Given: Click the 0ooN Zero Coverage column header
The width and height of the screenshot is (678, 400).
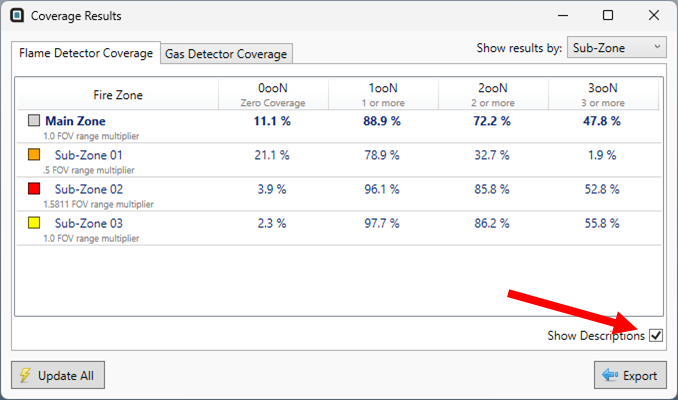Looking at the screenshot, I should coord(273,94).
